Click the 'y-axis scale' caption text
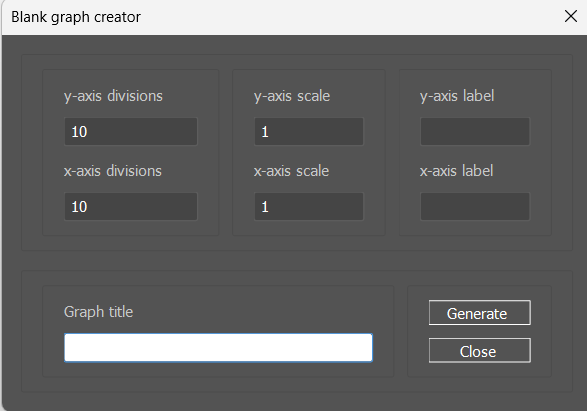587x411 pixels. 292,96
